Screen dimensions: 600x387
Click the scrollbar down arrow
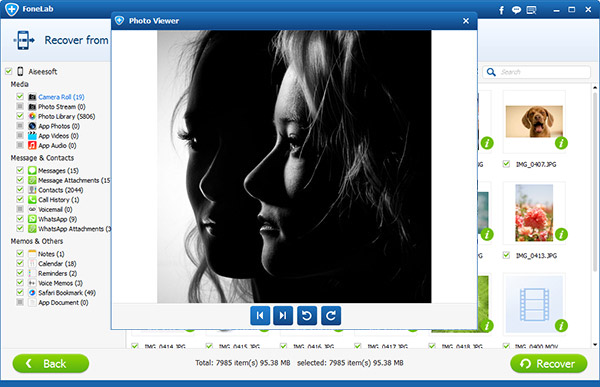click(x=595, y=345)
